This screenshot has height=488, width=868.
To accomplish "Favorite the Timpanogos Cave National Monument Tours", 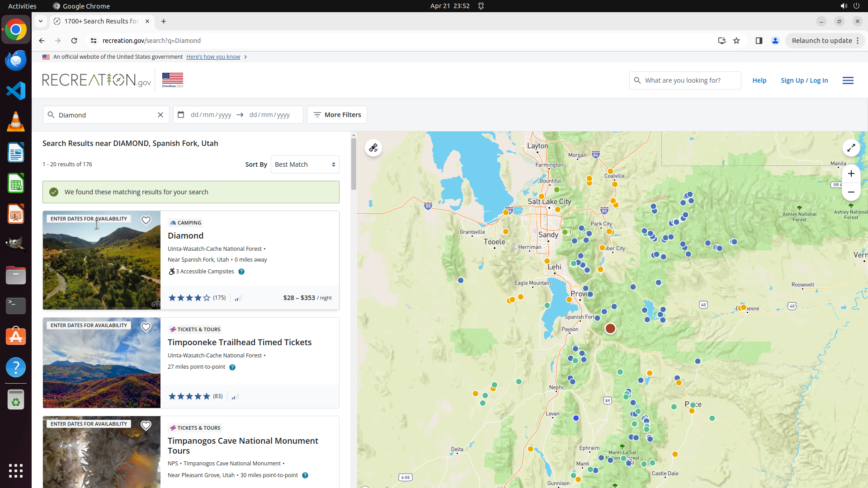I will click(x=146, y=426).
